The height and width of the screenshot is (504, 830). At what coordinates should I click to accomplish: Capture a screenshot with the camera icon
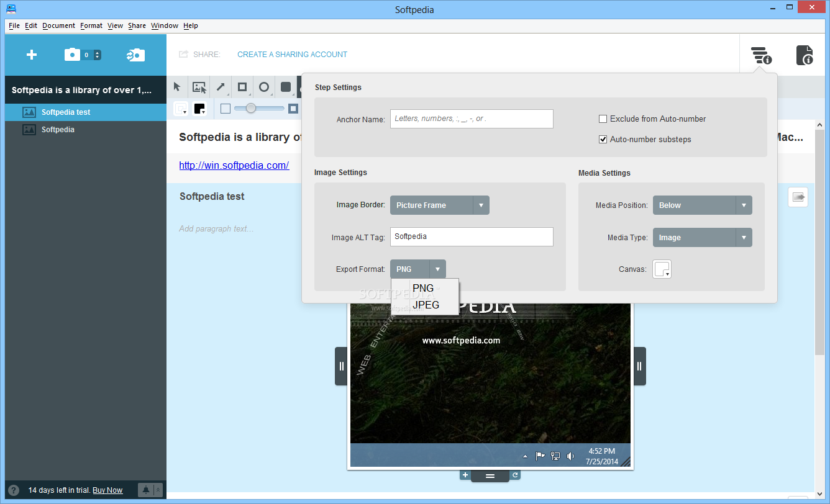[73, 55]
